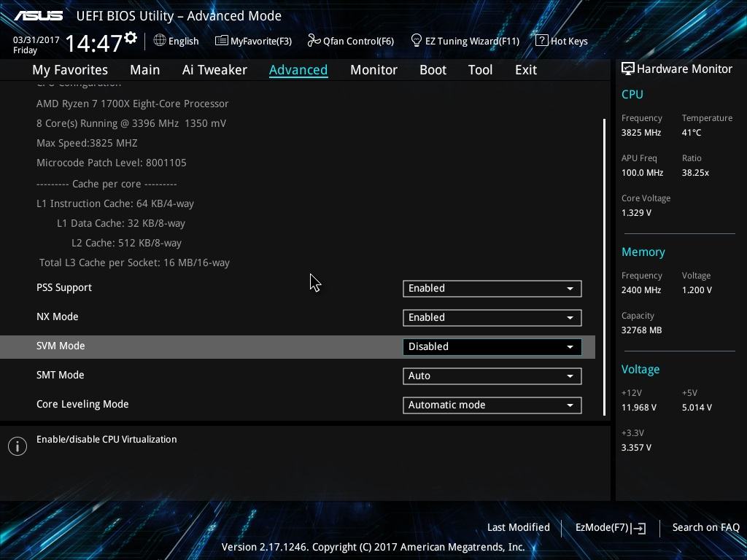Image resolution: width=747 pixels, height=560 pixels.
Task: Switch to the My Favorites tab
Action: pos(70,70)
